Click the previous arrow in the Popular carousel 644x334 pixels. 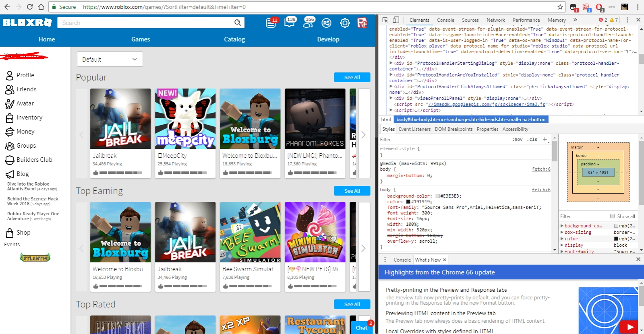click(x=82, y=135)
